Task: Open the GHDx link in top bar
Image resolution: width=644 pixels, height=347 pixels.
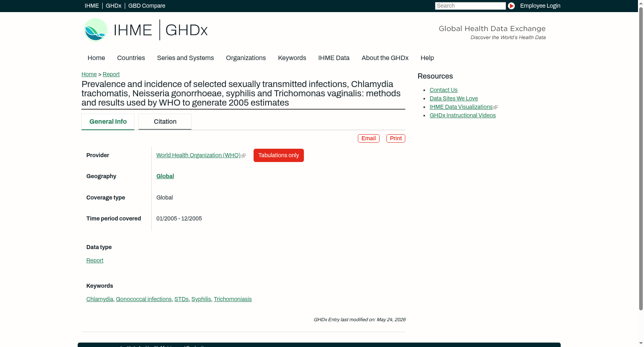Action: [114, 6]
